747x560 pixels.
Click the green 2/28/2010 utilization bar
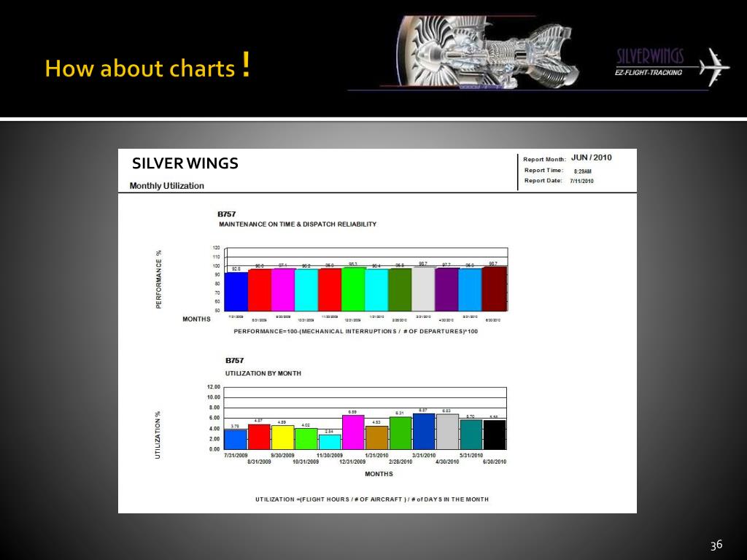pos(400,433)
